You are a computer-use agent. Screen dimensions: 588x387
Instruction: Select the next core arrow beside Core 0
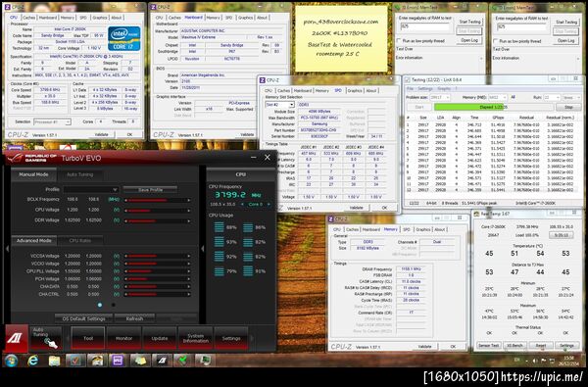[269, 205]
